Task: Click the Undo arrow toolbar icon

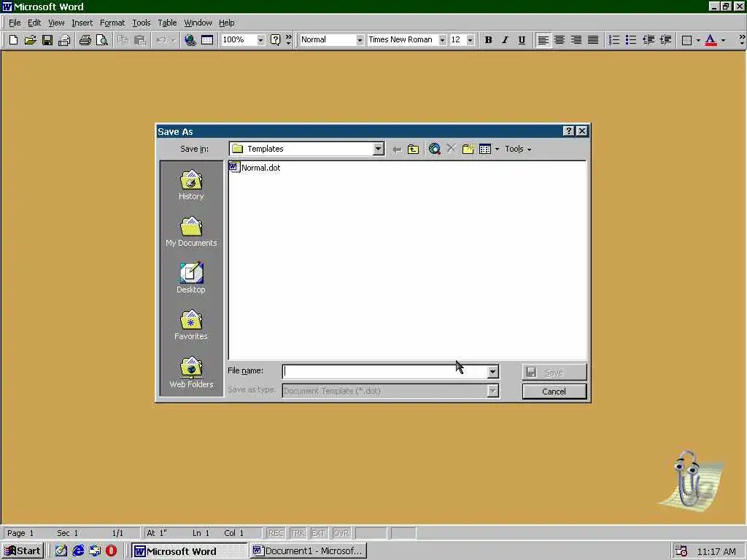Action: pyautogui.click(x=161, y=40)
